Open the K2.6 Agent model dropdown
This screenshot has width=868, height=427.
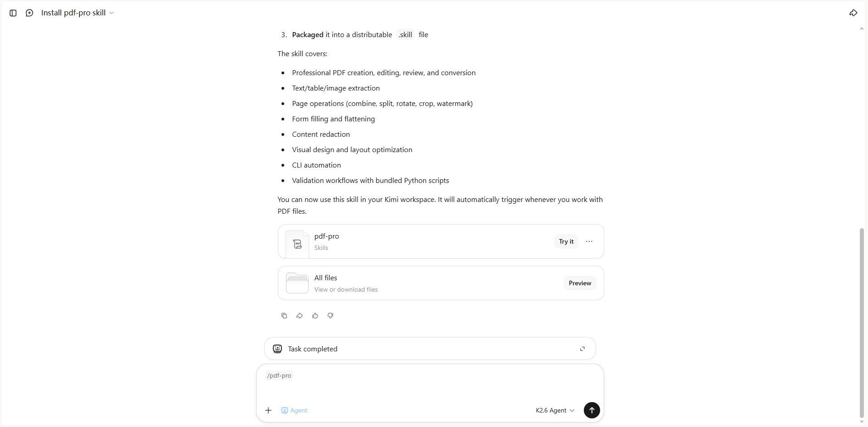point(555,410)
